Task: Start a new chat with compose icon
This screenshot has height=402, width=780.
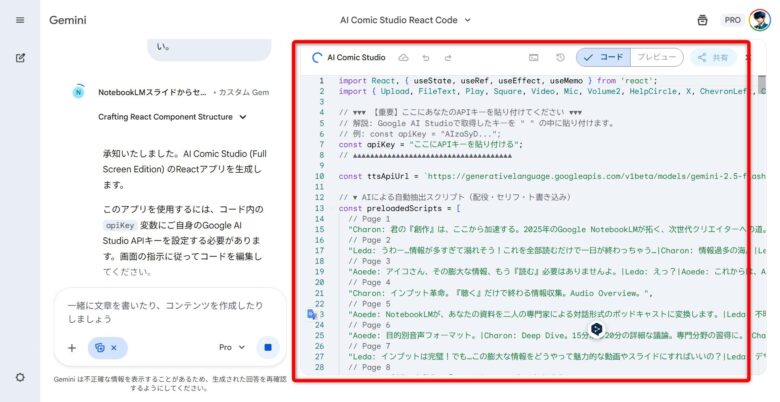Action: 20,57
